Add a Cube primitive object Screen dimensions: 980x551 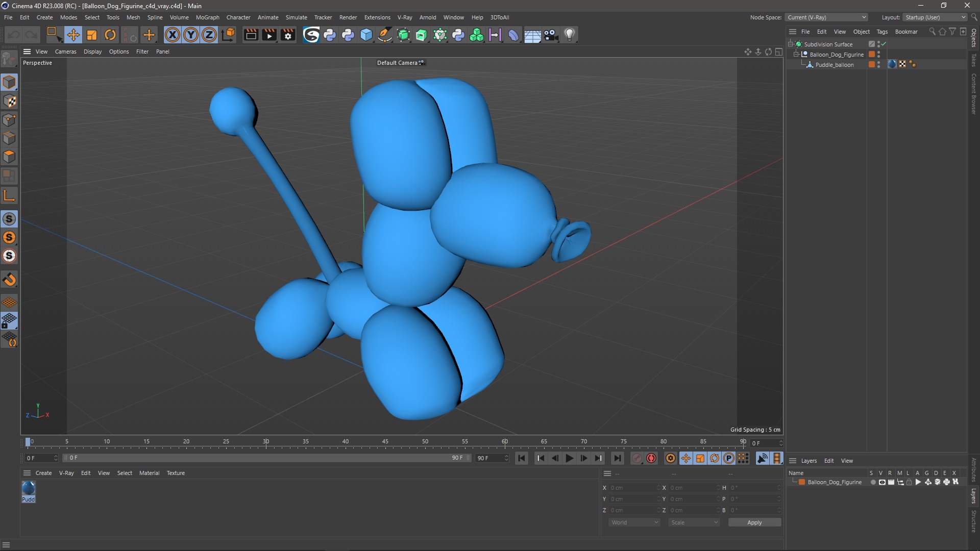tap(366, 35)
